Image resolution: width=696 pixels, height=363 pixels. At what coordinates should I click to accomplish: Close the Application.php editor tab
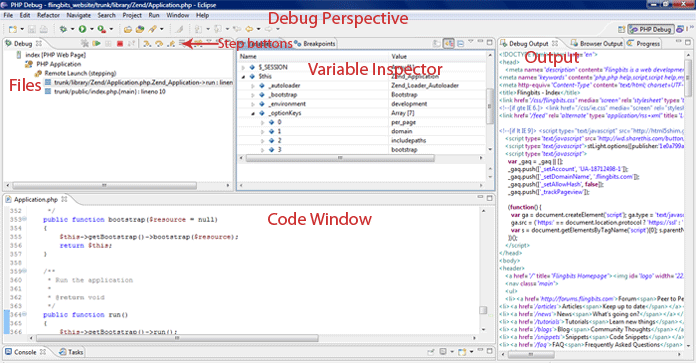pyautogui.click(x=64, y=199)
